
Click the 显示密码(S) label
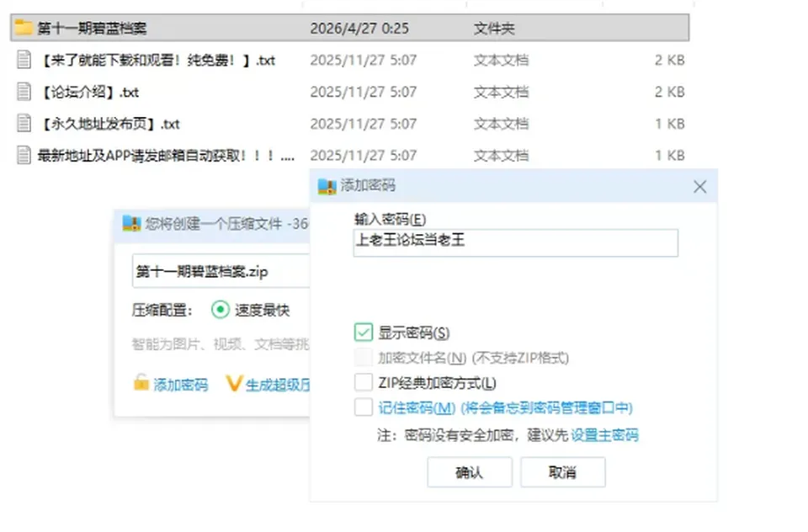[414, 333]
